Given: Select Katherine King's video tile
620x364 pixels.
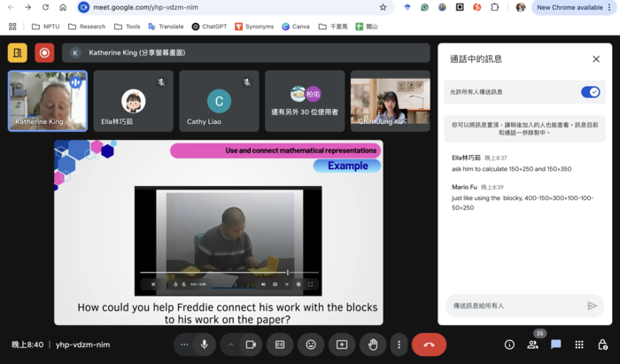Looking at the screenshot, I should pyautogui.click(x=48, y=101).
